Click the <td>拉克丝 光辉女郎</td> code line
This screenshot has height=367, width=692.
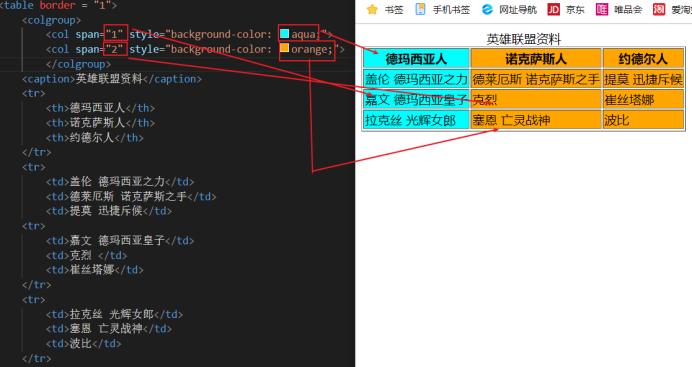point(114,314)
